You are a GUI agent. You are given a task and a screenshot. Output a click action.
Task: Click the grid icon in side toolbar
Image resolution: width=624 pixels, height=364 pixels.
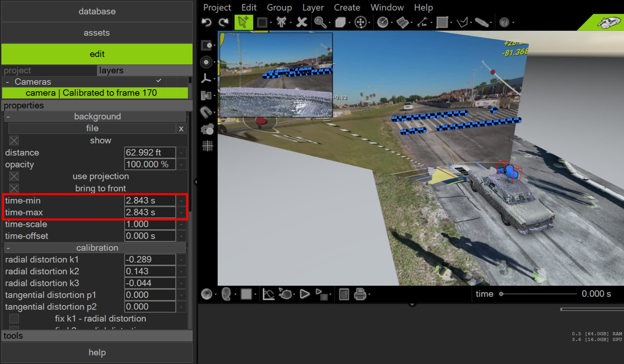(207, 146)
